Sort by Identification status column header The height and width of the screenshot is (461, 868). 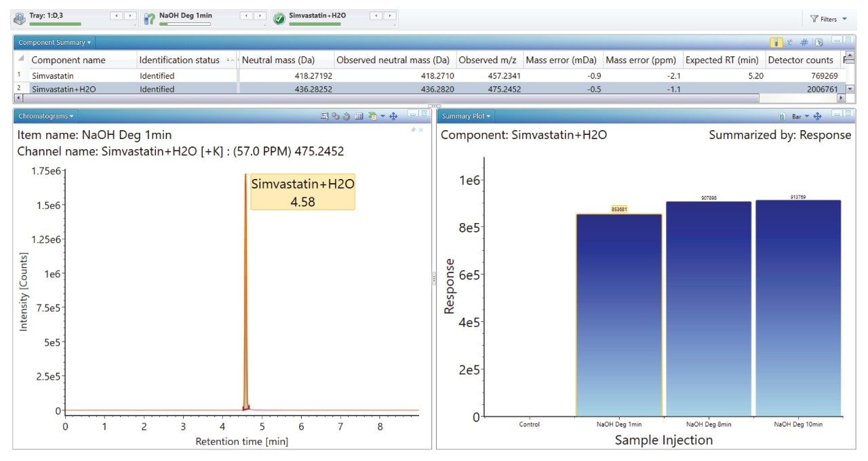pos(187,60)
